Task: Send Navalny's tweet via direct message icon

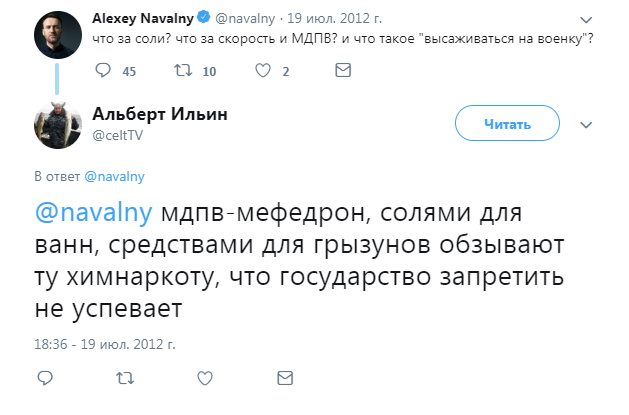Action: pyautogui.click(x=343, y=71)
